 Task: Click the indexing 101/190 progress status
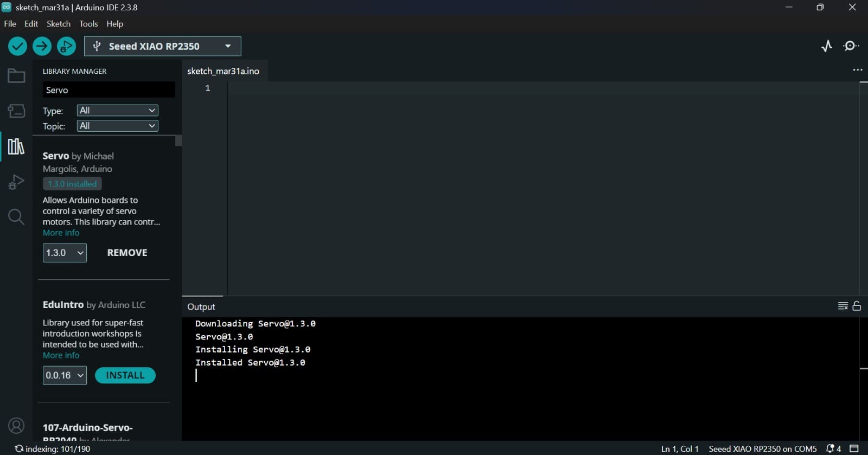pos(53,449)
